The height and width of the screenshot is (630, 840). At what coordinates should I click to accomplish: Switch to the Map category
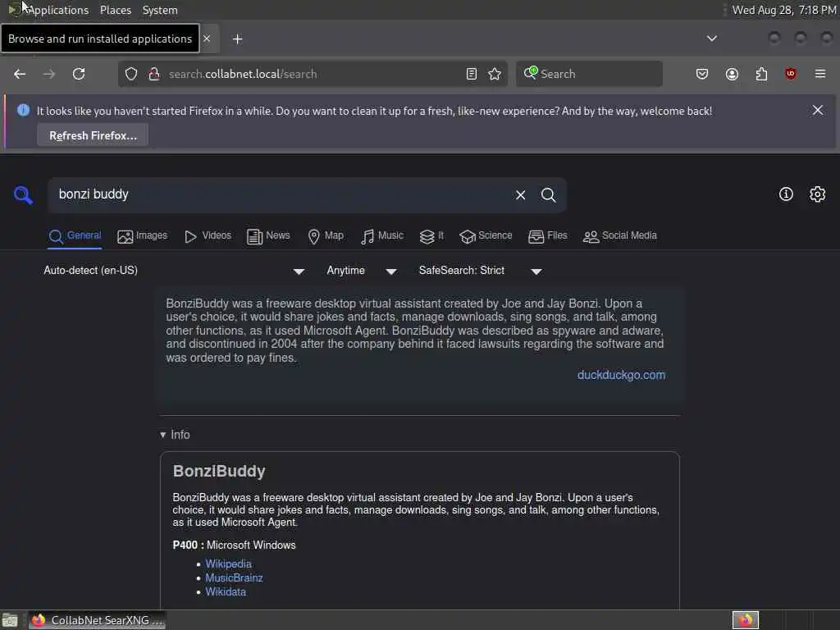[326, 235]
